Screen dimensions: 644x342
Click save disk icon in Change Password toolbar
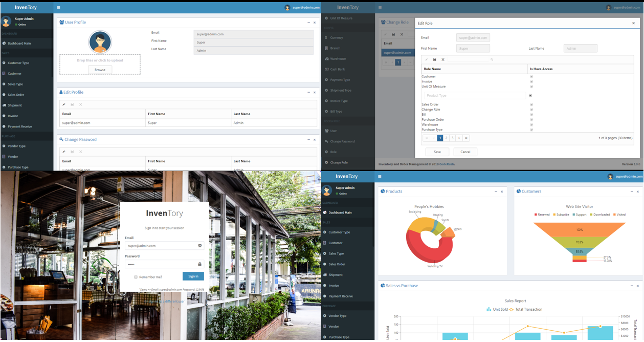coord(72,152)
